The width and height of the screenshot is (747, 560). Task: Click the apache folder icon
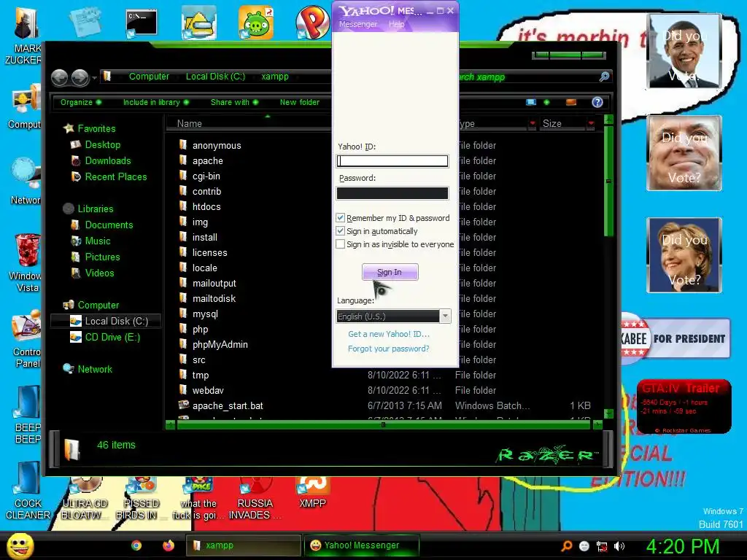coord(183,160)
